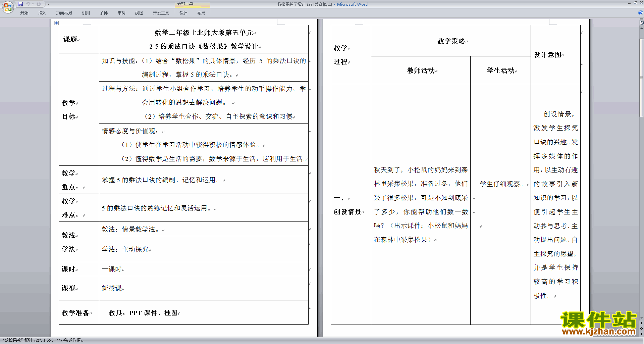The image size is (644, 344).
Task: Click the 教法 label in the left column
Action: (68, 235)
